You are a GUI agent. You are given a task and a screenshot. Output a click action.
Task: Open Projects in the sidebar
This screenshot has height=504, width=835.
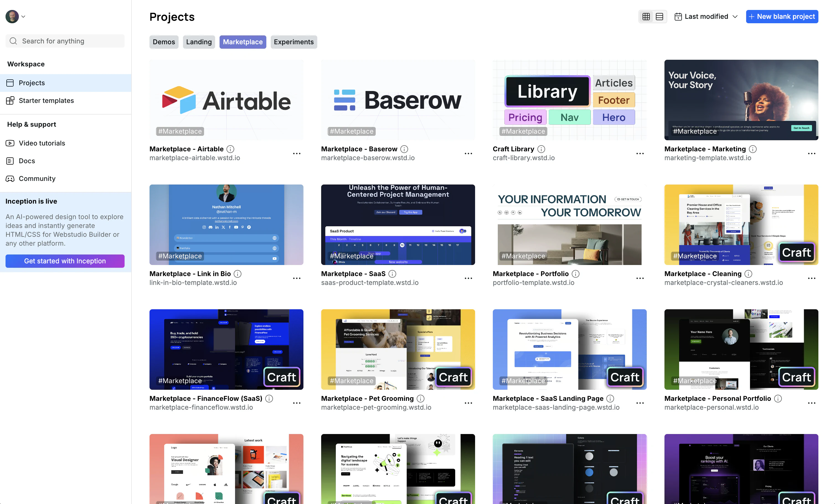66,83
